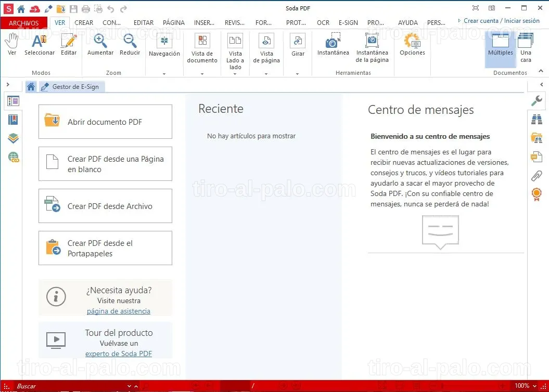This screenshot has width=549, height=392.
Task: Click Crear PDF desde una Página en blanco
Action: [x=106, y=164]
